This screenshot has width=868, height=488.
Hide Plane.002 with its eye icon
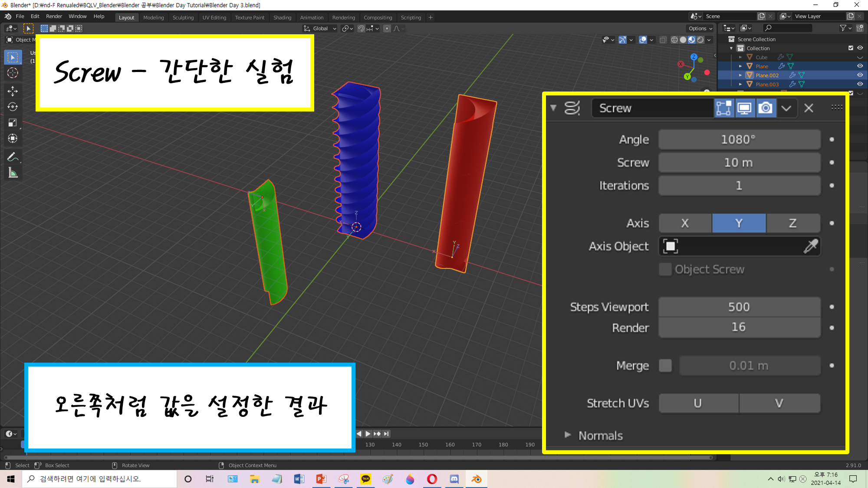[860, 75]
